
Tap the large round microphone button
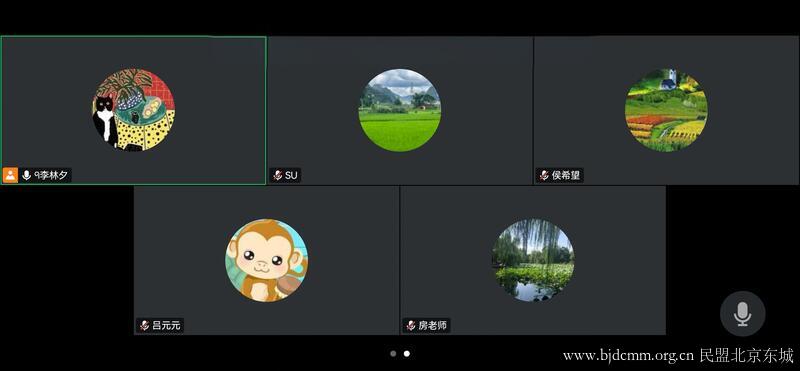pos(742,313)
